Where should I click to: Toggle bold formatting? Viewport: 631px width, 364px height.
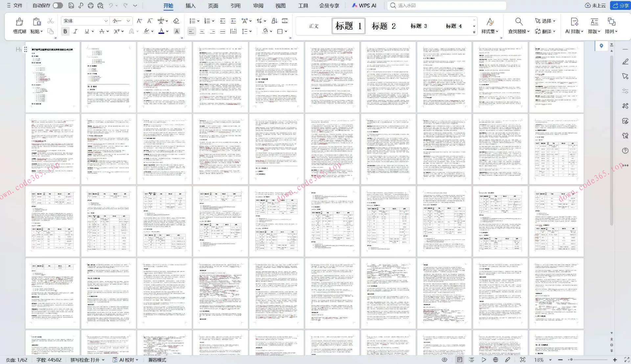point(65,32)
